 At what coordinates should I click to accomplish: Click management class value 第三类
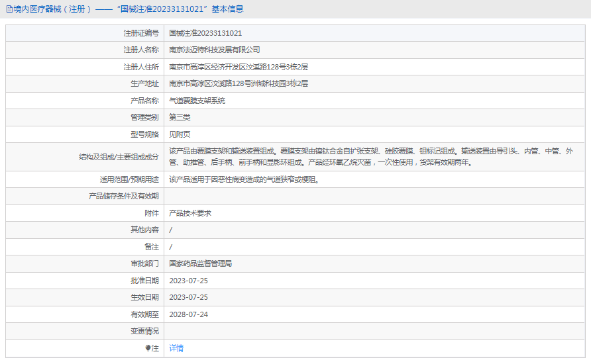click(x=180, y=117)
